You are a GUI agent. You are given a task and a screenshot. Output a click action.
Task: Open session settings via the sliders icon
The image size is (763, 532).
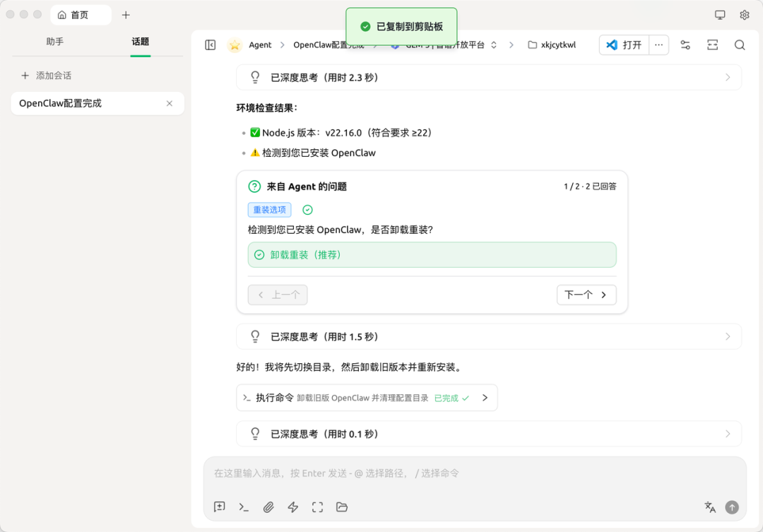click(x=685, y=45)
